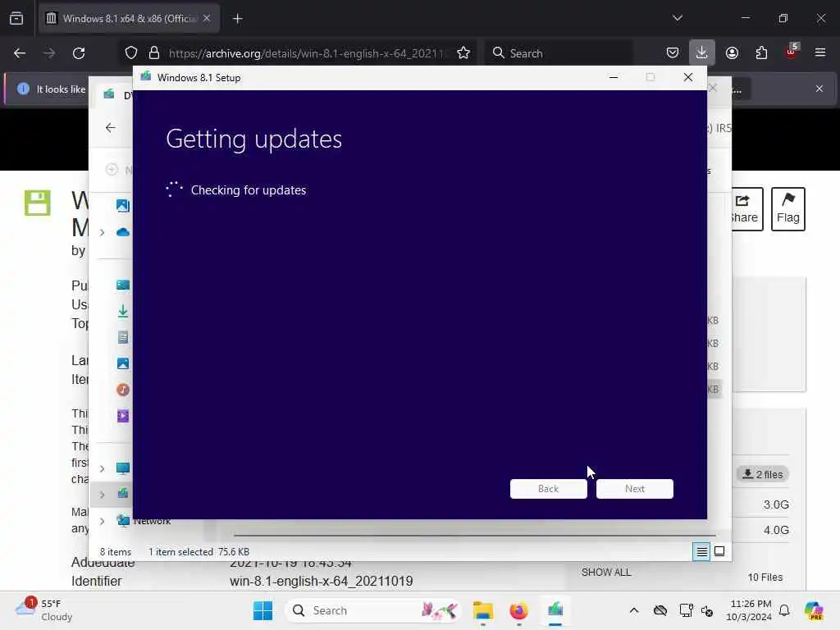Switch File Explorer to details view
Screen dimensions: 840x630
[x=701, y=551]
